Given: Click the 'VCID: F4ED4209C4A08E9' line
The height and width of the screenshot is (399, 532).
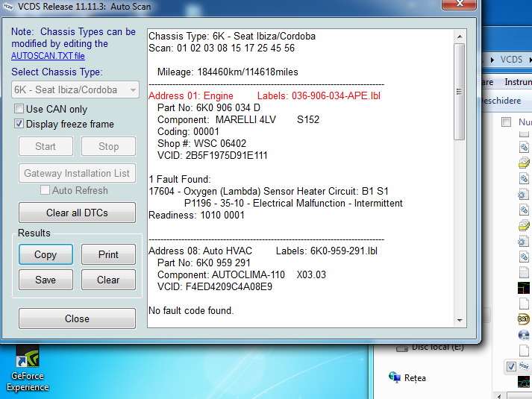Looking at the screenshot, I should [215, 287].
